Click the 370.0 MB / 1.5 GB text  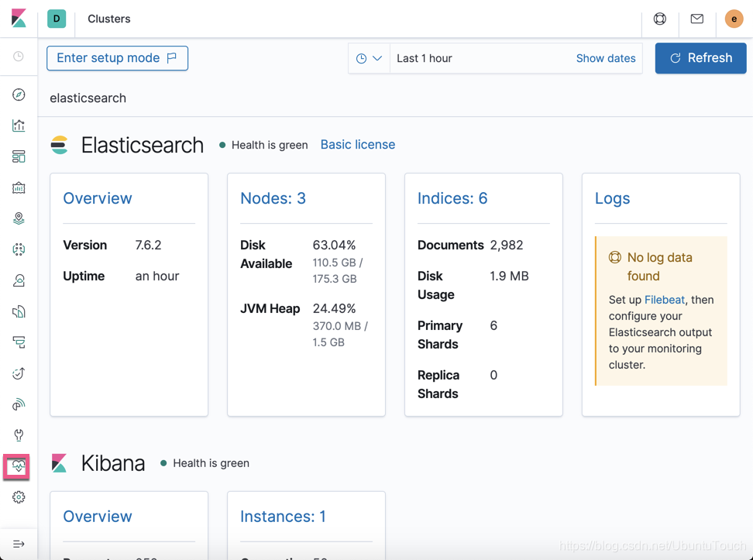340,334
